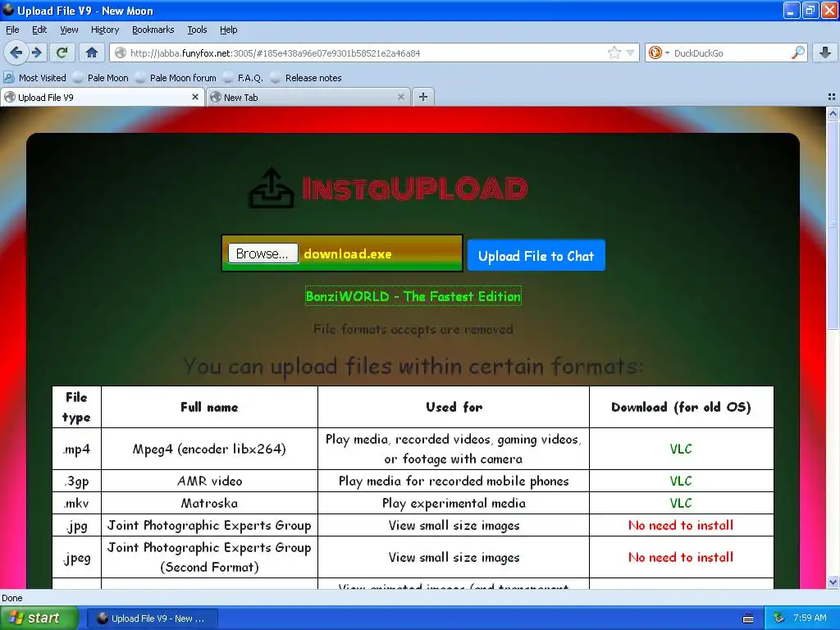Screen dimensions: 840x630
Task: Open the Most Visited bookmarks folder
Action: coord(35,78)
